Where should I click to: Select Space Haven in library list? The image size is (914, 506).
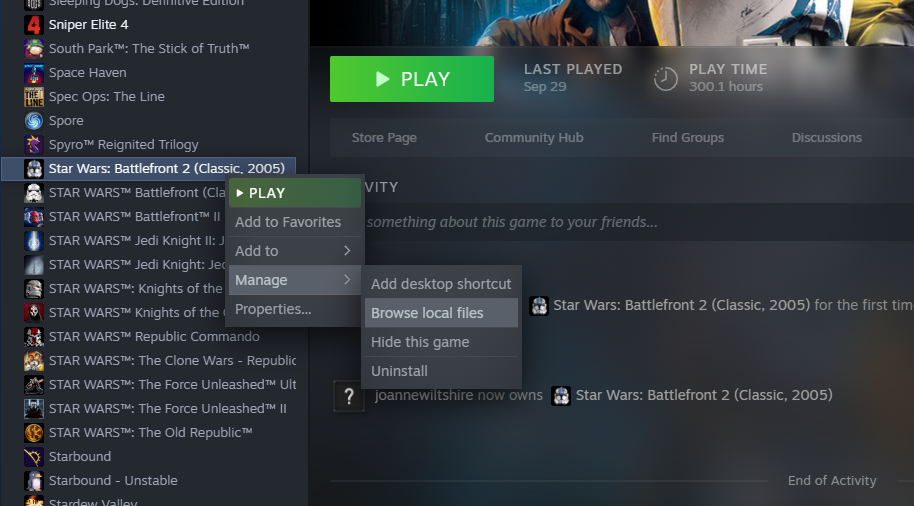pos(87,73)
